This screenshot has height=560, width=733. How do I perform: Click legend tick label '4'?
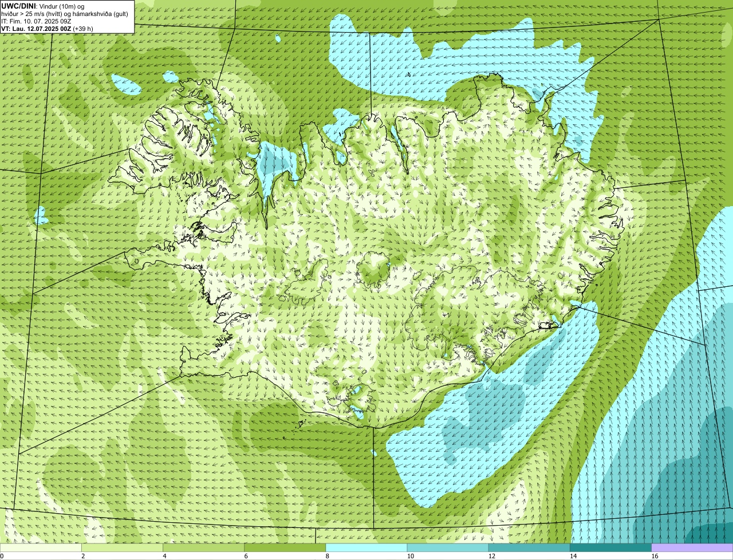point(164,556)
